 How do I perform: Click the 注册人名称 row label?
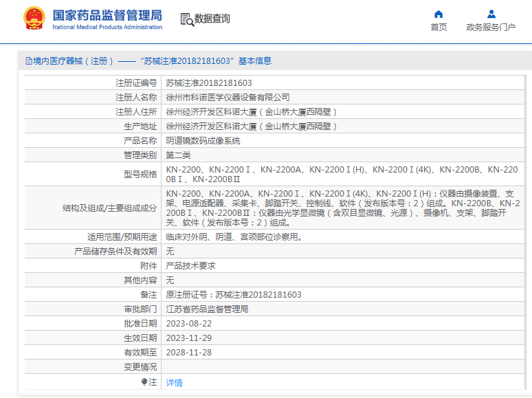[x=136, y=98]
